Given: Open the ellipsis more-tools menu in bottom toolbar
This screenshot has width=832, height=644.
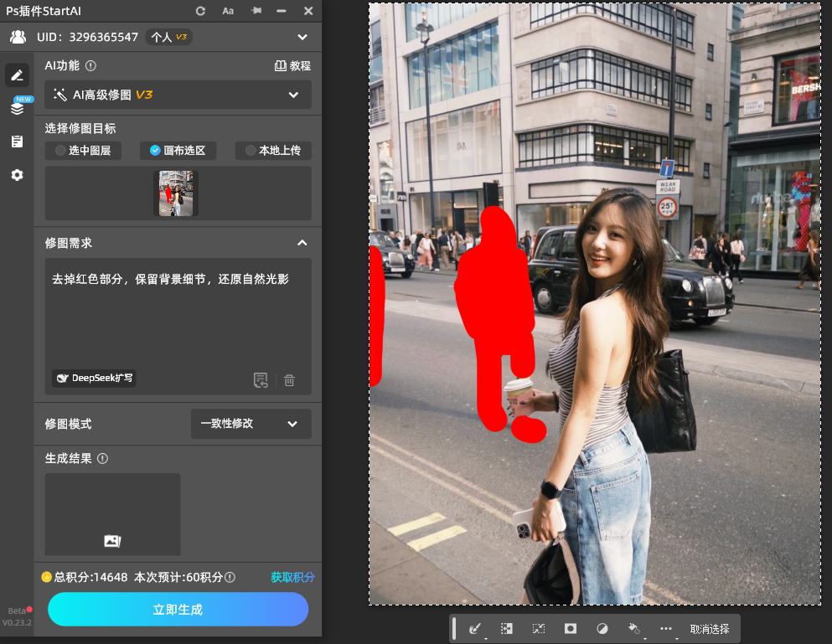Looking at the screenshot, I should (666, 628).
